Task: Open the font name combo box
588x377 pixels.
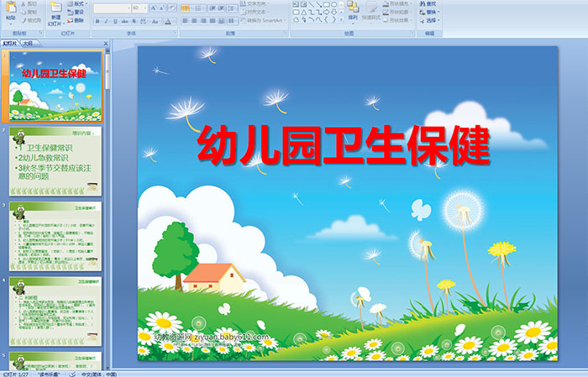Action: point(112,8)
